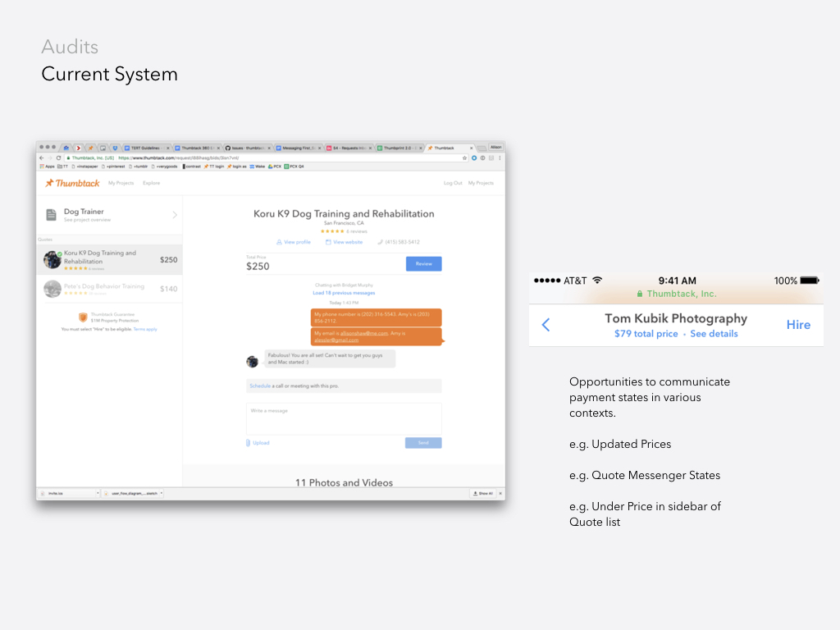Close the downloads bar
The image size is (840, 630).
point(500,493)
